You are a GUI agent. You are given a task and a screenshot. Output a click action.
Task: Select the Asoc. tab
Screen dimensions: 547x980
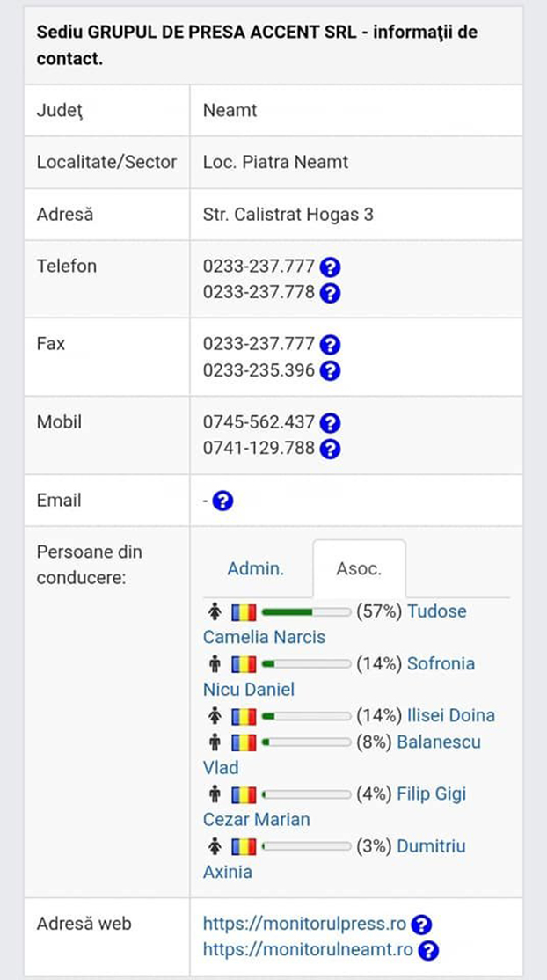[x=360, y=568]
